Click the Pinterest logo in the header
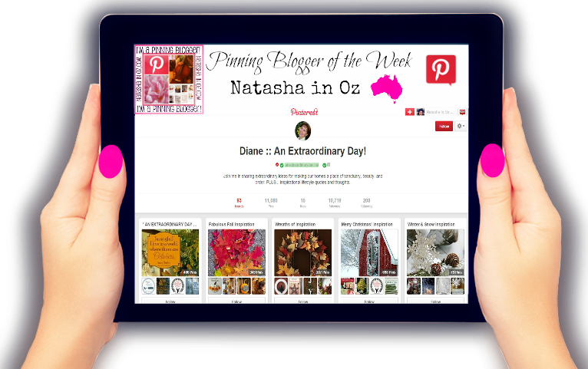588x369 pixels. tap(304, 112)
